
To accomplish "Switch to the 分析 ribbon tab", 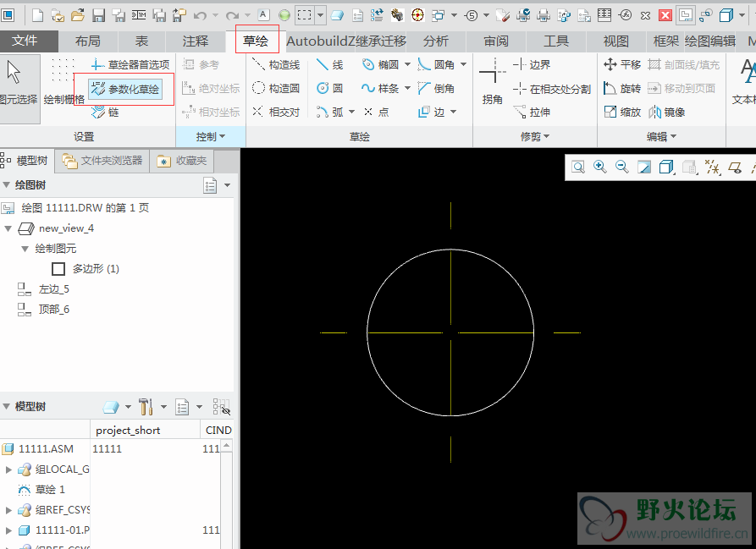I will [436, 41].
